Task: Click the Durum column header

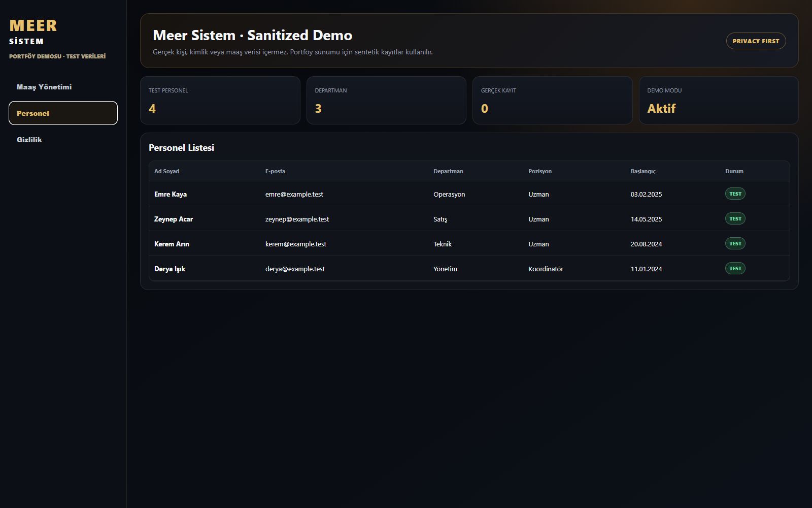Action: [734, 171]
